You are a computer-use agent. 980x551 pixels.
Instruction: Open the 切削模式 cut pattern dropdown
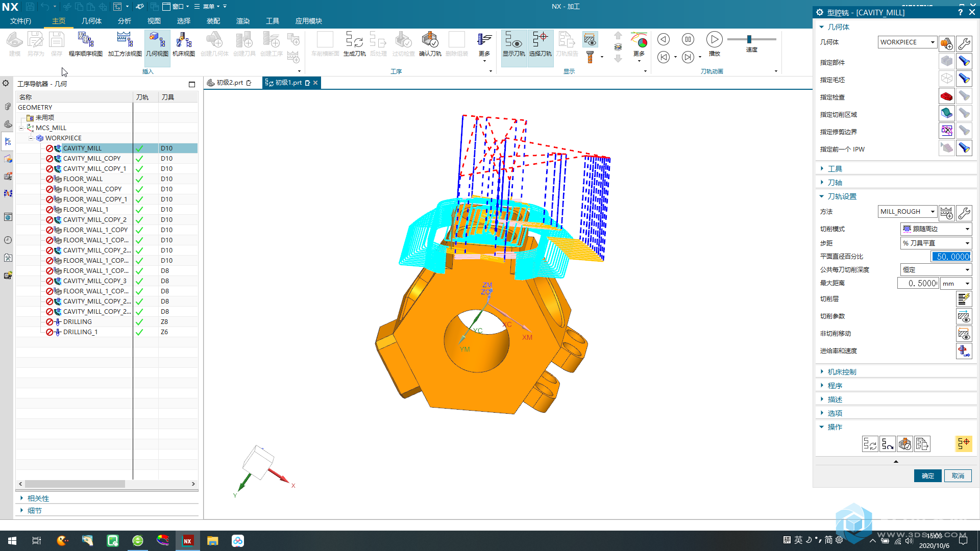tap(936, 229)
